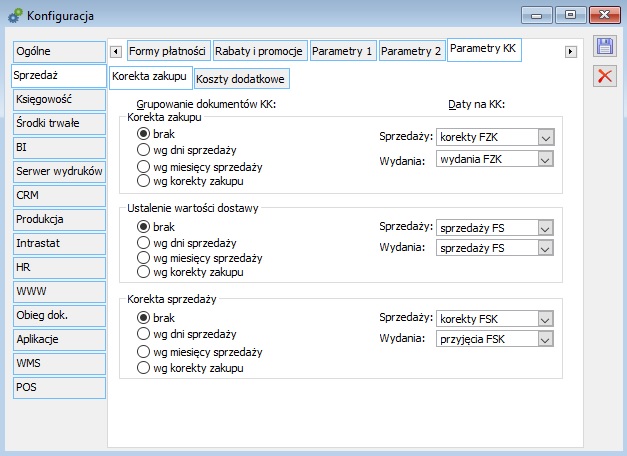Select 'brak' under Korekta sprzedaży group

pyautogui.click(x=156, y=318)
